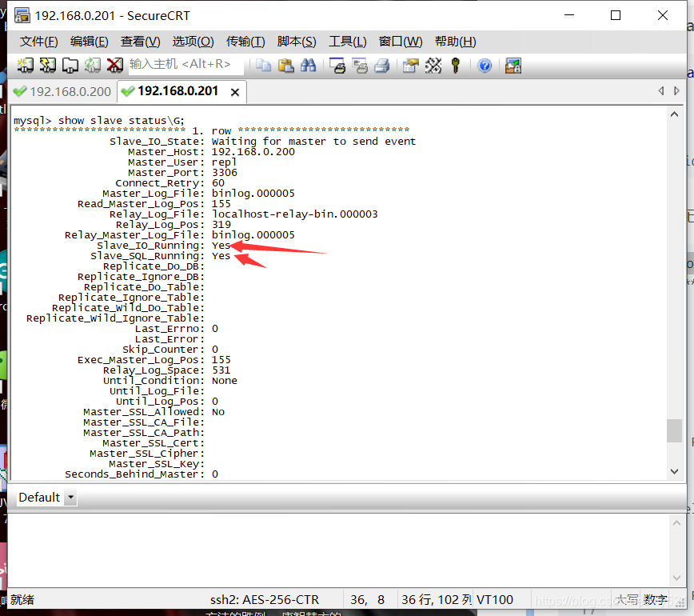Image resolution: width=694 pixels, height=616 pixels.
Task: Click the tab scroll left arrow
Action: pos(661,90)
